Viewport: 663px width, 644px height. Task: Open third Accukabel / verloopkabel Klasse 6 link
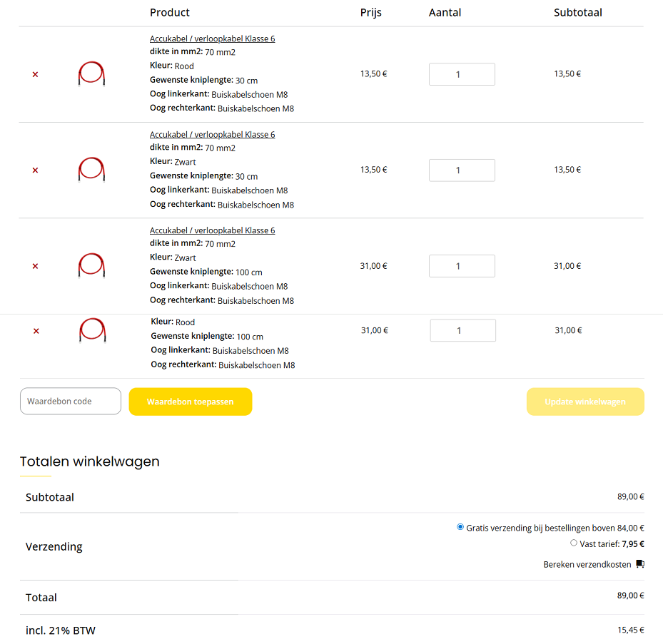(x=212, y=230)
